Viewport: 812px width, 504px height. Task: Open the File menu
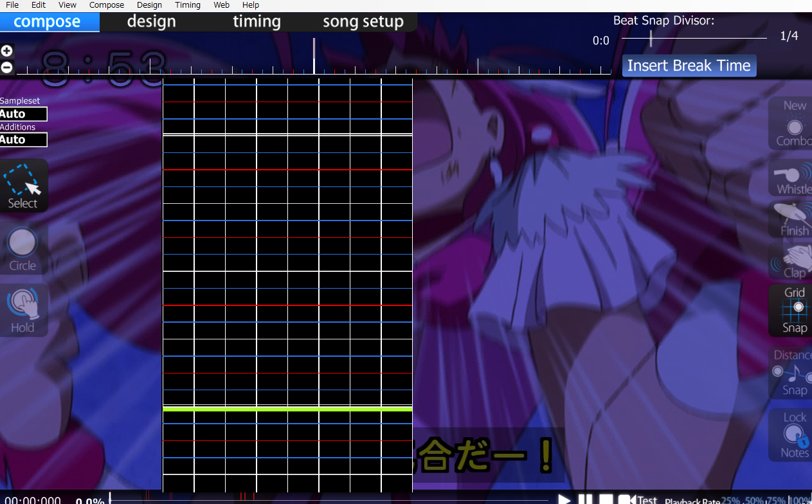click(12, 4)
